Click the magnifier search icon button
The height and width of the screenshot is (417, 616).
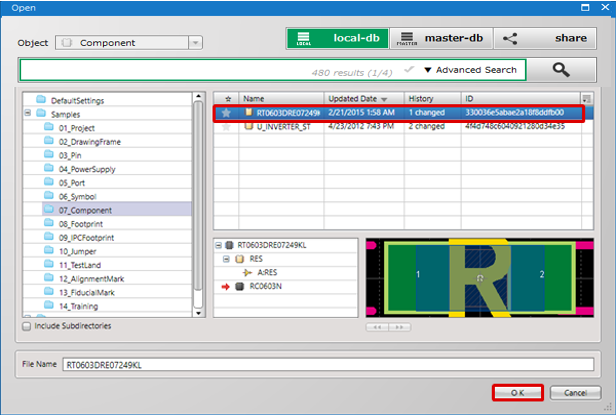pyautogui.click(x=561, y=70)
